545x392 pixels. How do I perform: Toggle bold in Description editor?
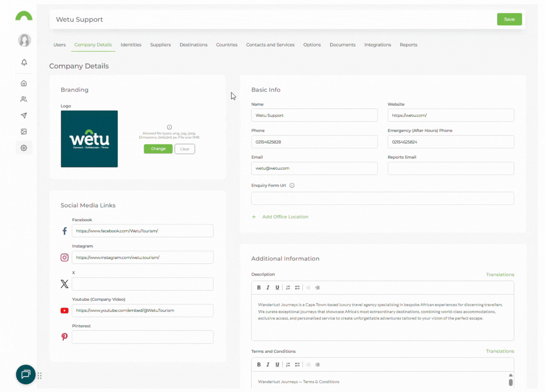coord(259,287)
